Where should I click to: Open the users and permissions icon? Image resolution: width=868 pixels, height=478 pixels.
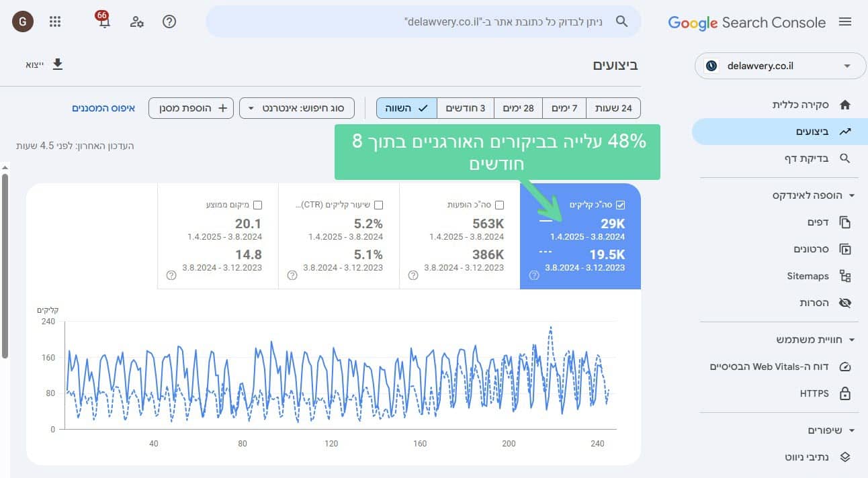pyautogui.click(x=136, y=21)
